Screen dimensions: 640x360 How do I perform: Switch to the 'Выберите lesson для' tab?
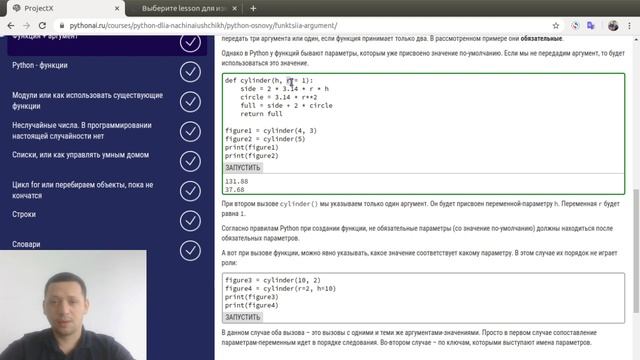184,8
